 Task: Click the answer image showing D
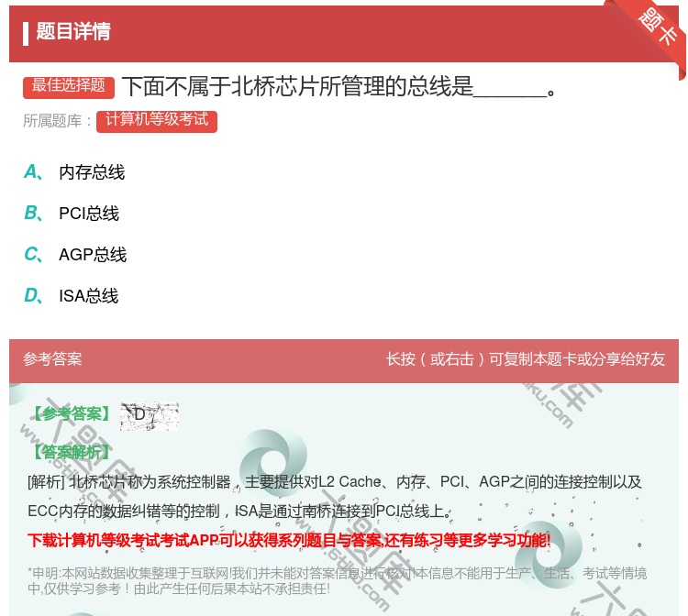(x=150, y=415)
